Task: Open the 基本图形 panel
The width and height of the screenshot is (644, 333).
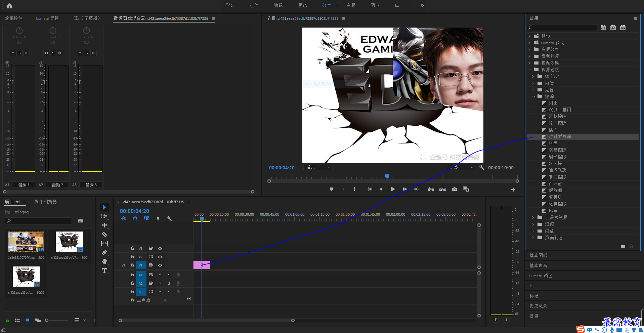Action: [x=538, y=255]
